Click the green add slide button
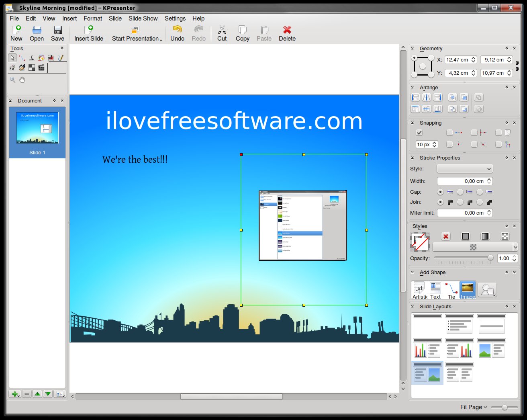 (x=15, y=394)
